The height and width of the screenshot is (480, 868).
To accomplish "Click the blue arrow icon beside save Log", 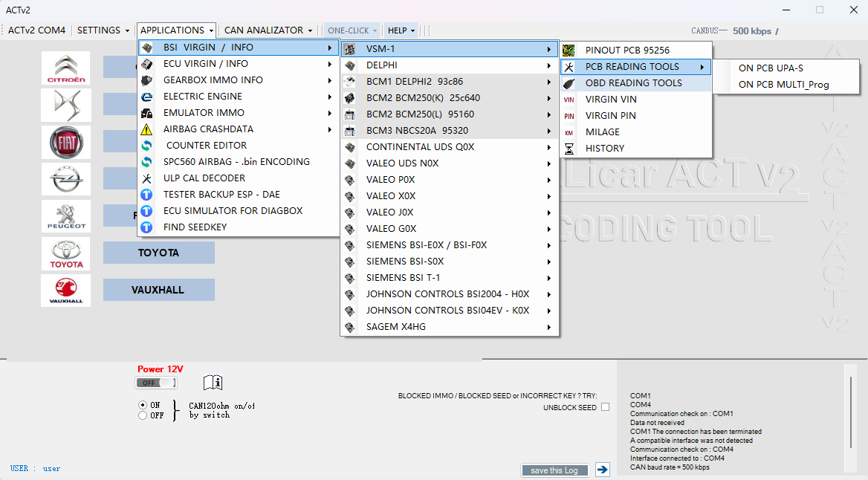I will (x=602, y=470).
